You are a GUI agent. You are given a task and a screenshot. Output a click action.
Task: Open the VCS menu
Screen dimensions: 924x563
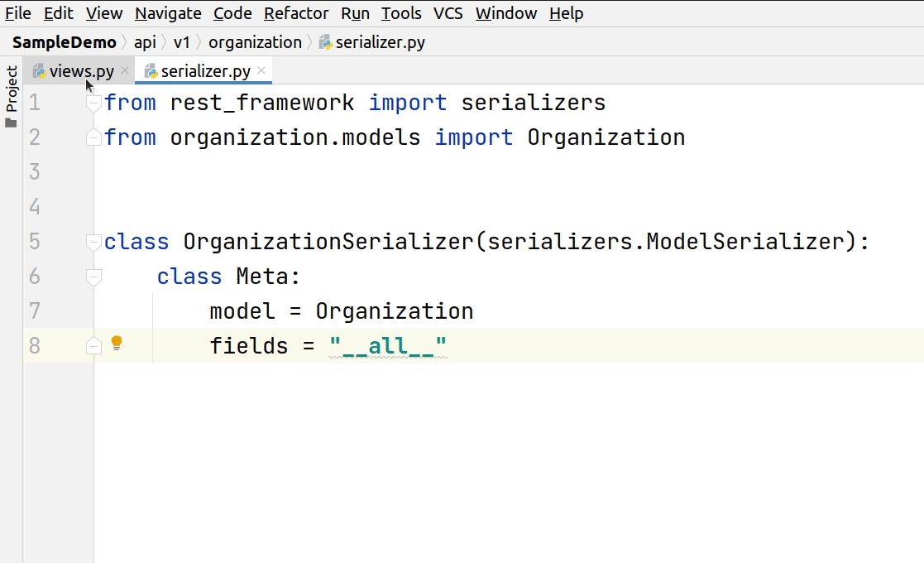click(448, 13)
